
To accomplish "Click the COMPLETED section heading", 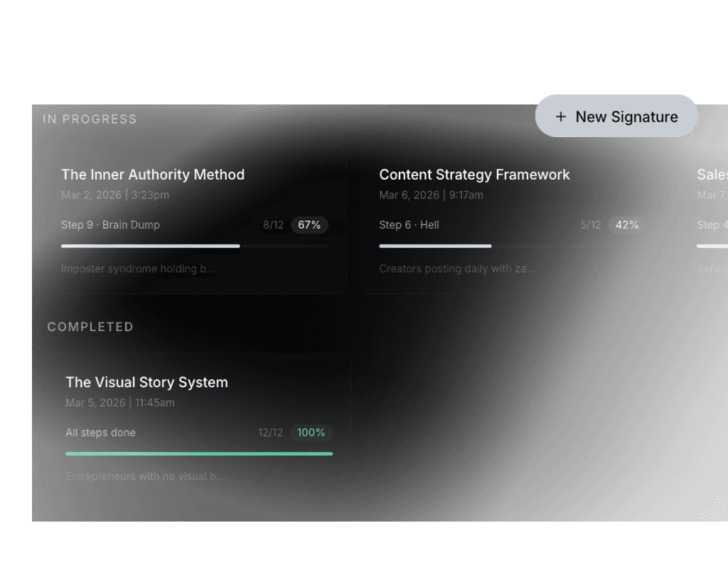I will tap(90, 327).
